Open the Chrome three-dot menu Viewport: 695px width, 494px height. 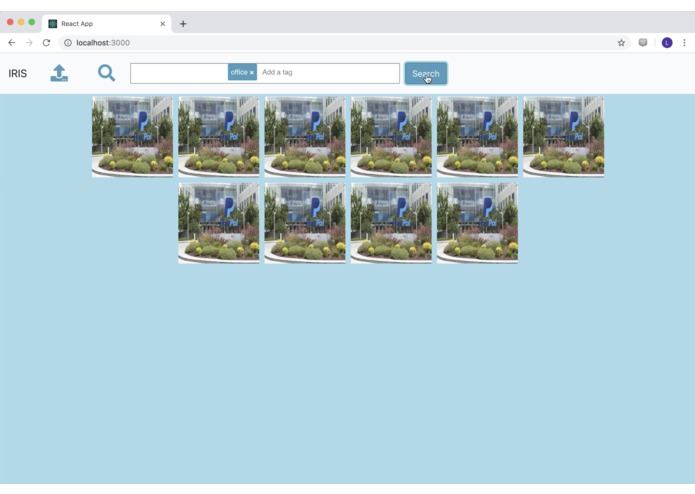coord(684,43)
